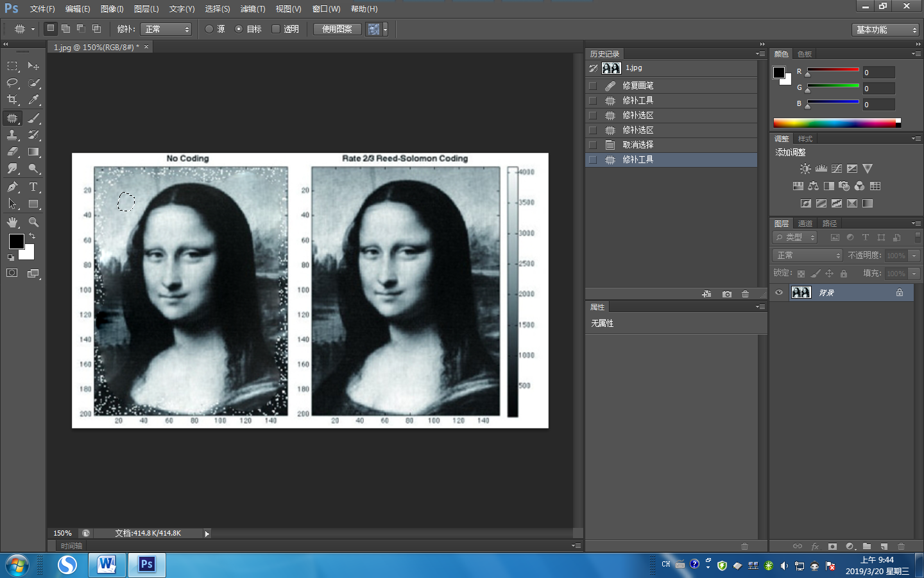Select the 目标 radio button
Image resolution: width=924 pixels, height=578 pixels.
[239, 29]
